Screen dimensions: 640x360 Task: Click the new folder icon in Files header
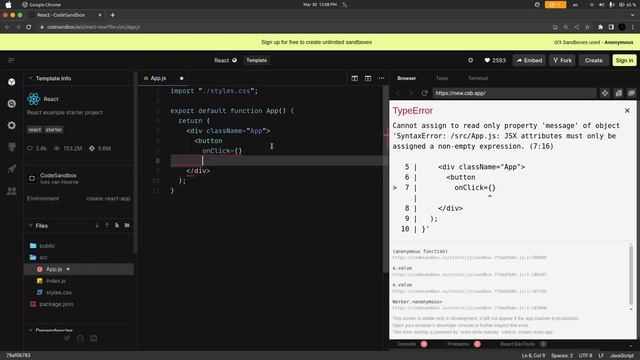(127, 225)
